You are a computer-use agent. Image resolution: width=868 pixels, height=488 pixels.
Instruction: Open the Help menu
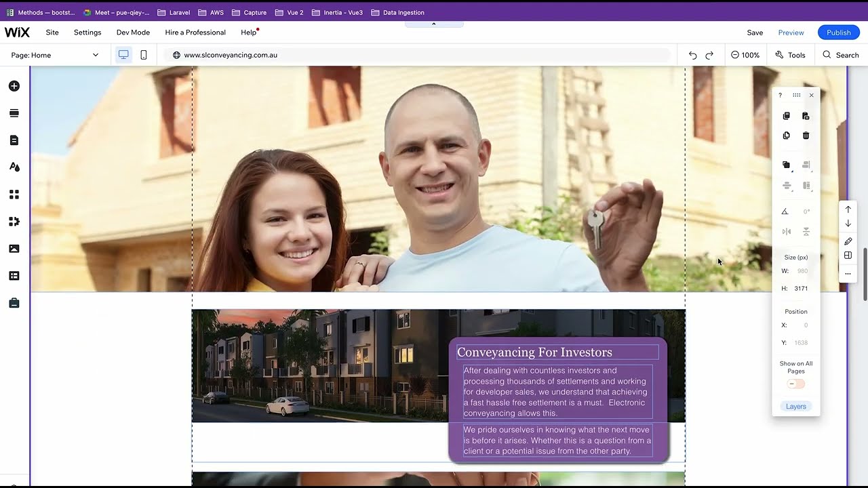pos(248,33)
